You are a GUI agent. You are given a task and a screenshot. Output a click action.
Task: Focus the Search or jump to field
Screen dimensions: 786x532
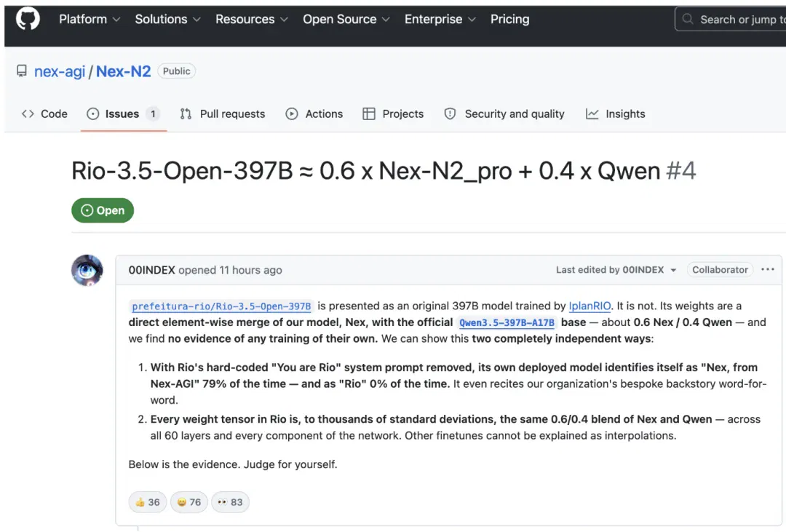pos(731,20)
